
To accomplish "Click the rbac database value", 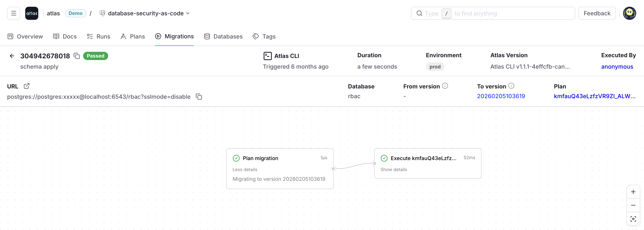I will 354,96.
